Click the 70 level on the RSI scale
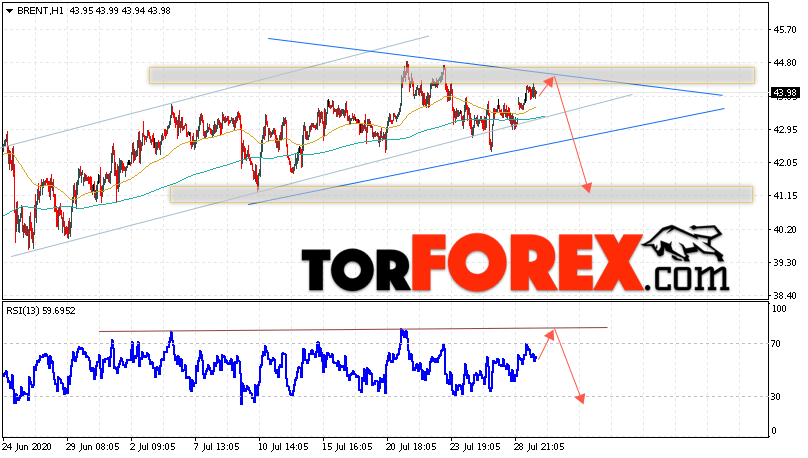 coord(777,344)
